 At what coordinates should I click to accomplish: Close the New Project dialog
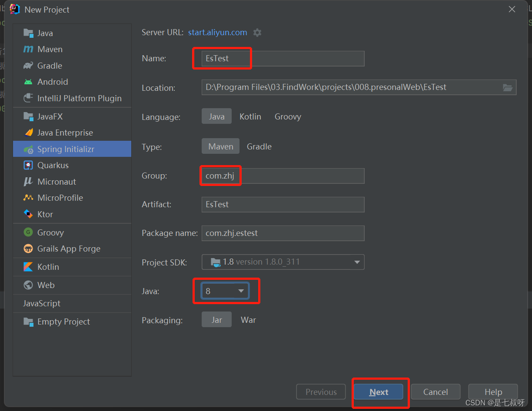click(x=512, y=9)
